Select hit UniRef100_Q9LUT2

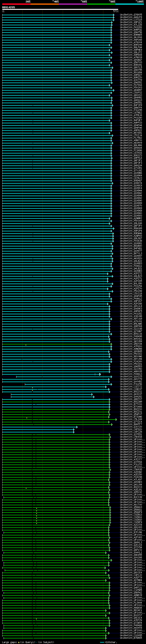tap(131, 53)
